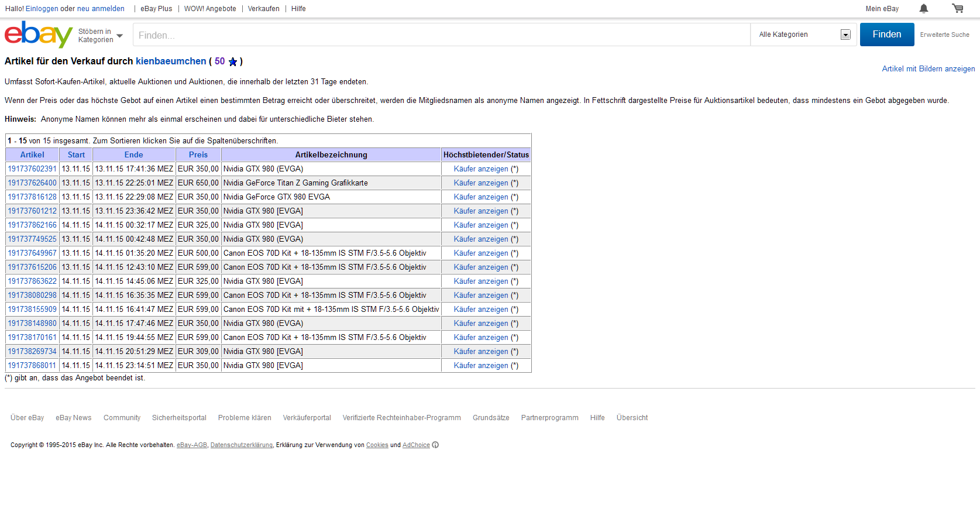The width and height of the screenshot is (980, 529).
Task: Open item number 191737749525
Action: 32,239
